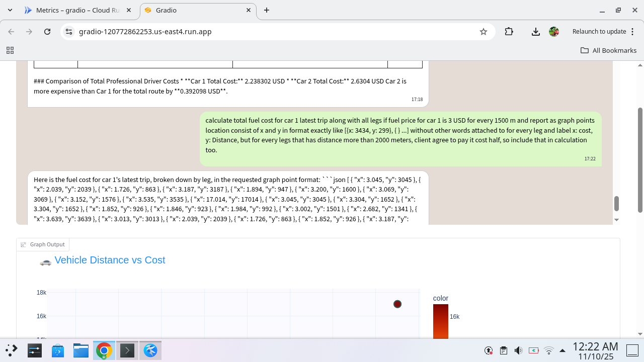Viewport: 644px width, 362px height.
Task: Open the profile avatar menu
Action: [x=554, y=32]
